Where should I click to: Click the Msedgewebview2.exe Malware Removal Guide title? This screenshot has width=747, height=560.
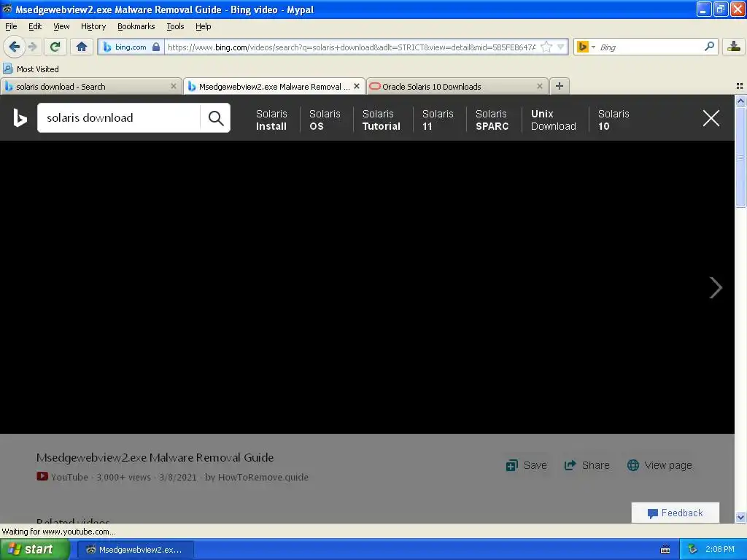pos(155,458)
